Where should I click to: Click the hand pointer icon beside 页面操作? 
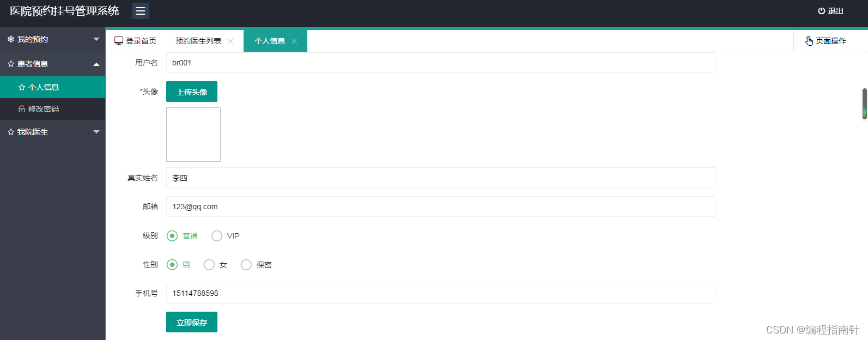coord(809,41)
